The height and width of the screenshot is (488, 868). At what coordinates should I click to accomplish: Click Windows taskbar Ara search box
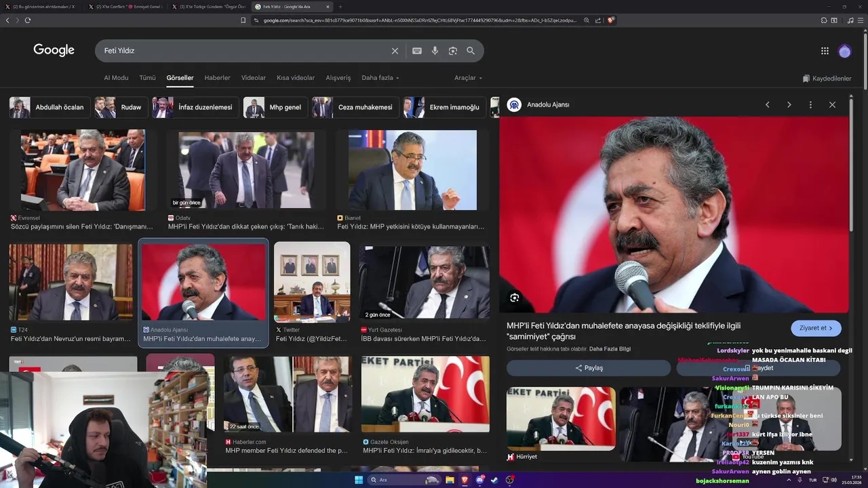[404, 480]
